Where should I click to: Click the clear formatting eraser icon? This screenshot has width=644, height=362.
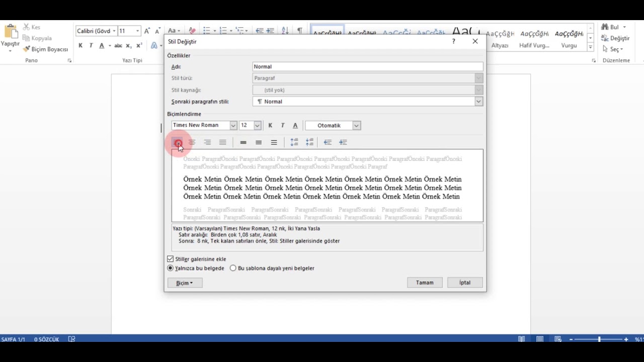point(192,31)
